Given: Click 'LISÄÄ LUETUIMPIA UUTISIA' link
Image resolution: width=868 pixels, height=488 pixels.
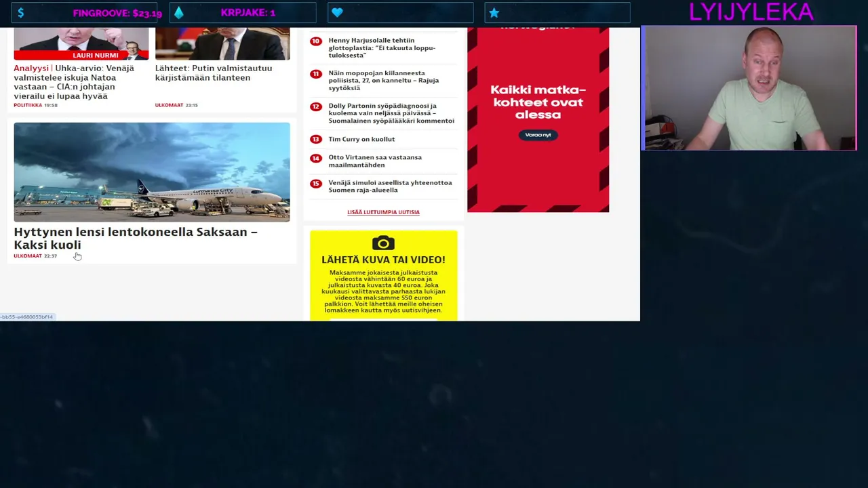Looking at the screenshot, I should [383, 212].
